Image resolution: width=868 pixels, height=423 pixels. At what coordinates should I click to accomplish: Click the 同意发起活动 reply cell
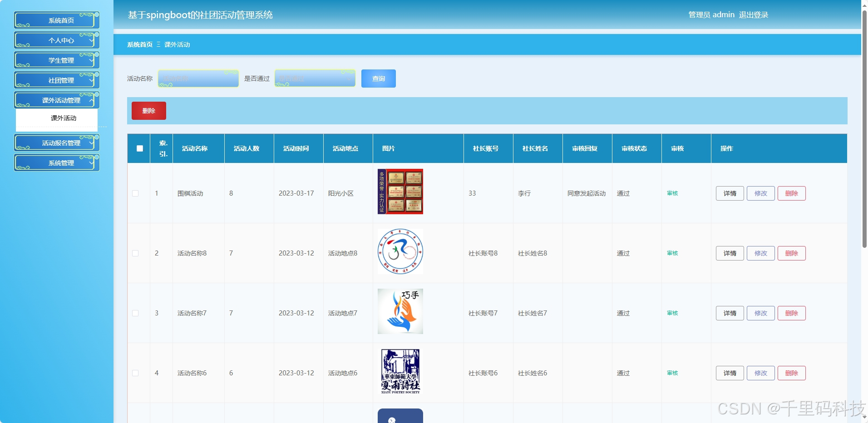pos(587,193)
